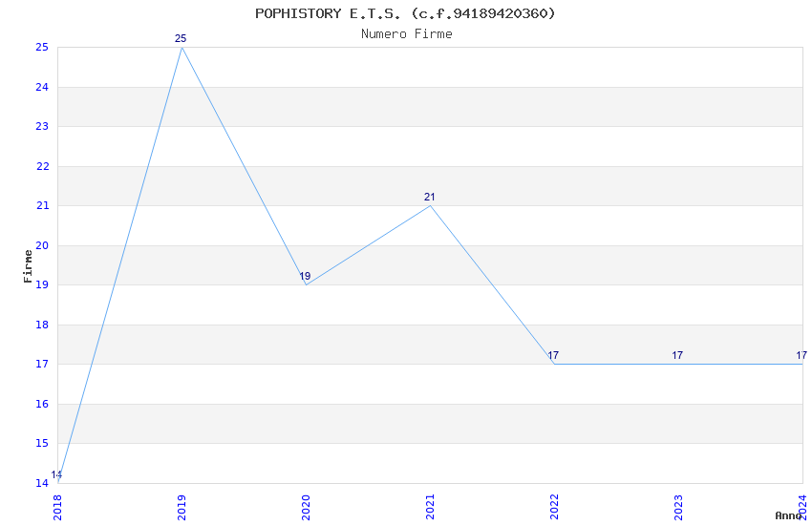
Task: Click the 2021 data point label 21
Action: pyautogui.click(x=429, y=198)
